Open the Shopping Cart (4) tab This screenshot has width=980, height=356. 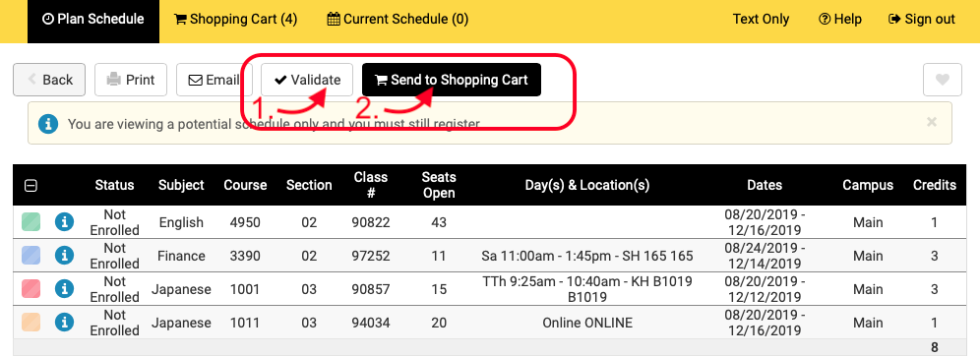235,20
